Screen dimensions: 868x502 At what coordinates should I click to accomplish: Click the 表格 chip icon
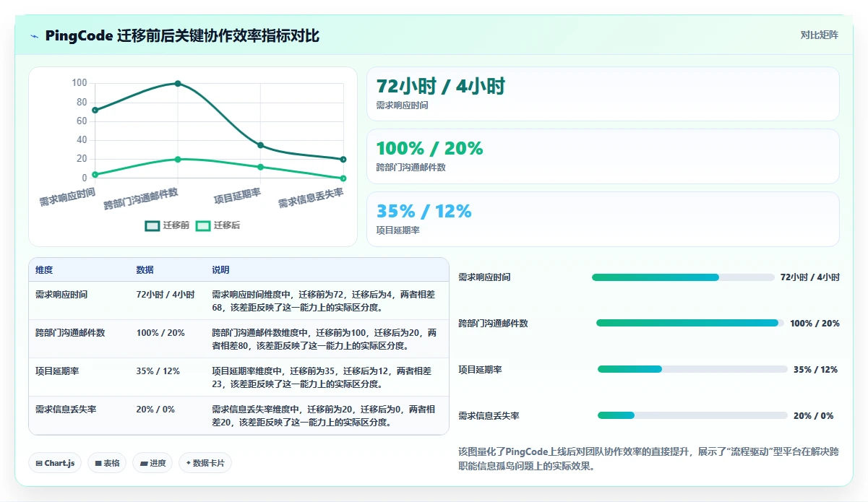[98, 463]
